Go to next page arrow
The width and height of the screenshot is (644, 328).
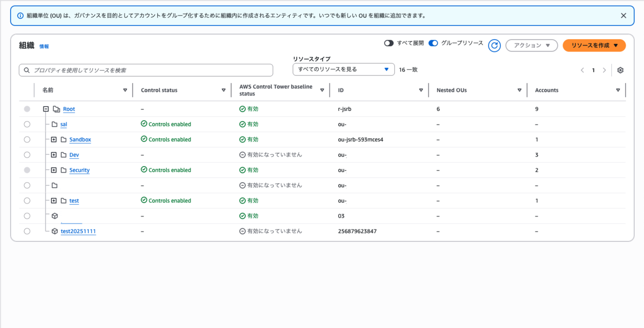click(604, 70)
